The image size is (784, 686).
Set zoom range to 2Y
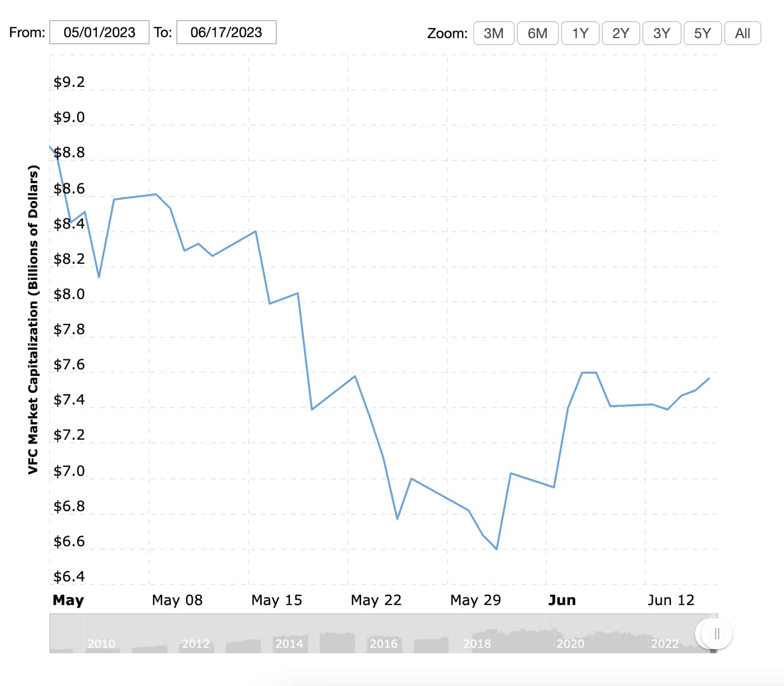click(x=621, y=33)
